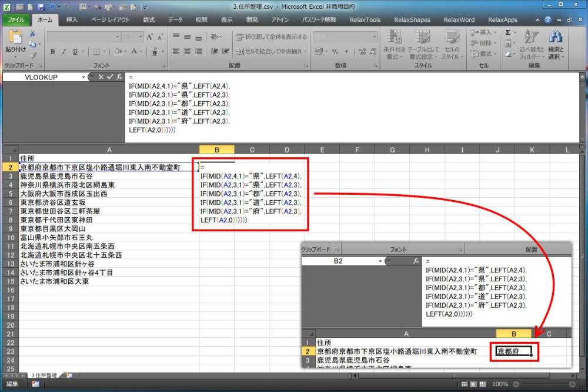Open the ファイル (File) tab
The width and height of the screenshot is (588, 392).
click(16, 19)
